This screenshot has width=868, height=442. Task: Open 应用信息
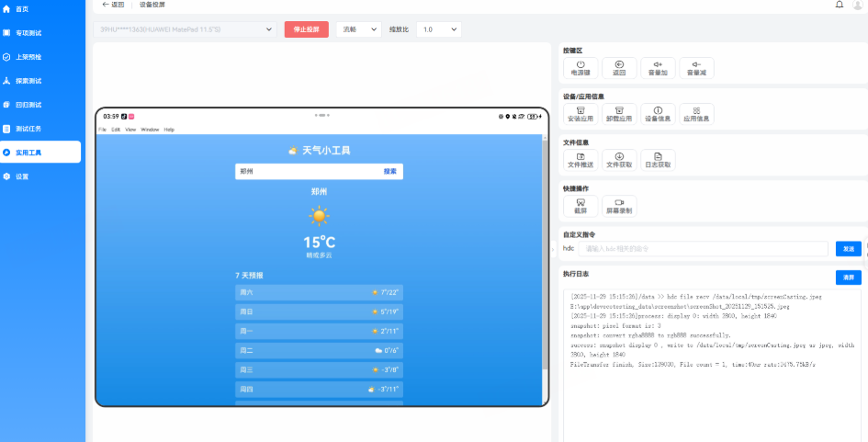click(x=697, y=114)
